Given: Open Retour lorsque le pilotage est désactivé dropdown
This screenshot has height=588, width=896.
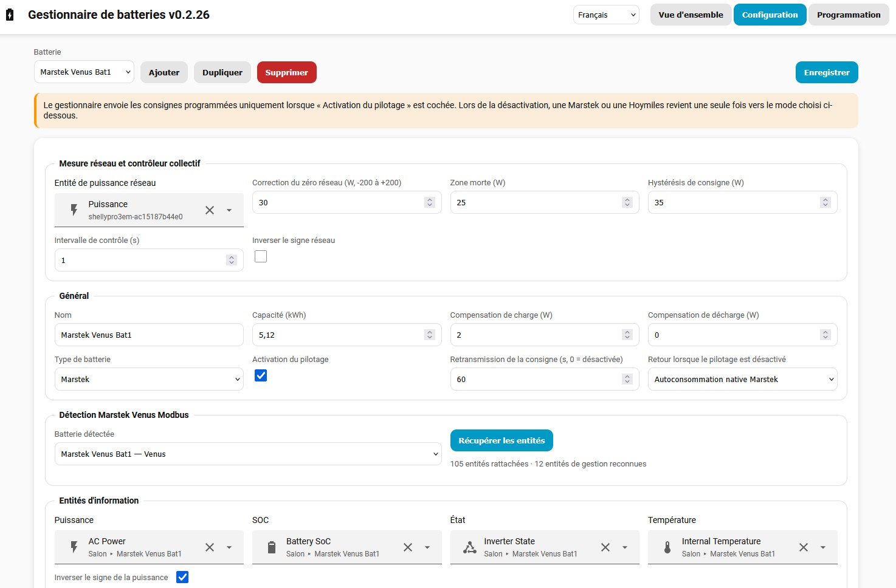Looking at the screenshot, I should (742, 379).
